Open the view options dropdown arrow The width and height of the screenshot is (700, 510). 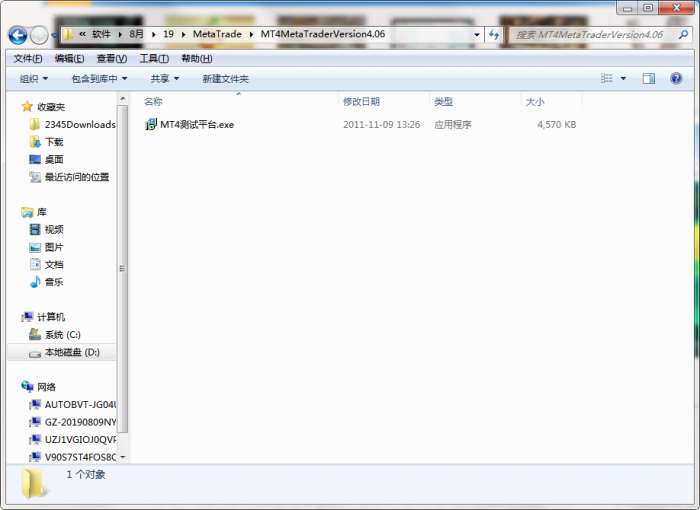tap(623, 79)
